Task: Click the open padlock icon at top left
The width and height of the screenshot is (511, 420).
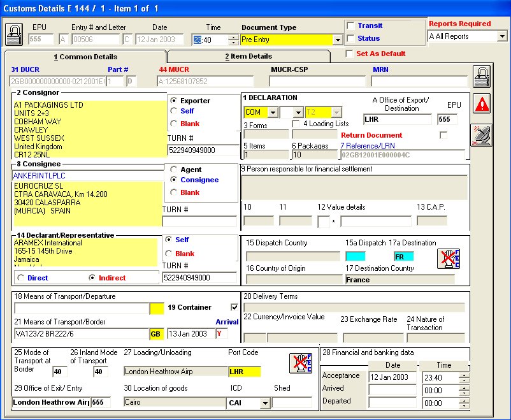Action: [14, 34]
